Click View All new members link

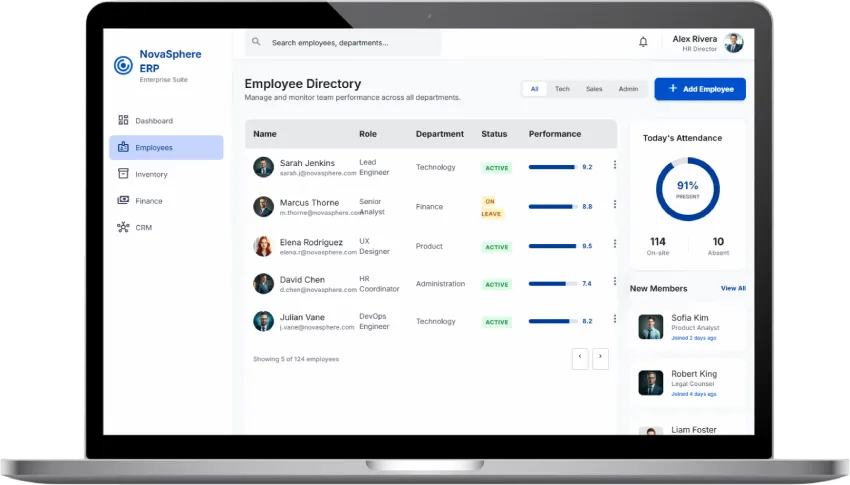pyautogui.click(x=733, y=288)
